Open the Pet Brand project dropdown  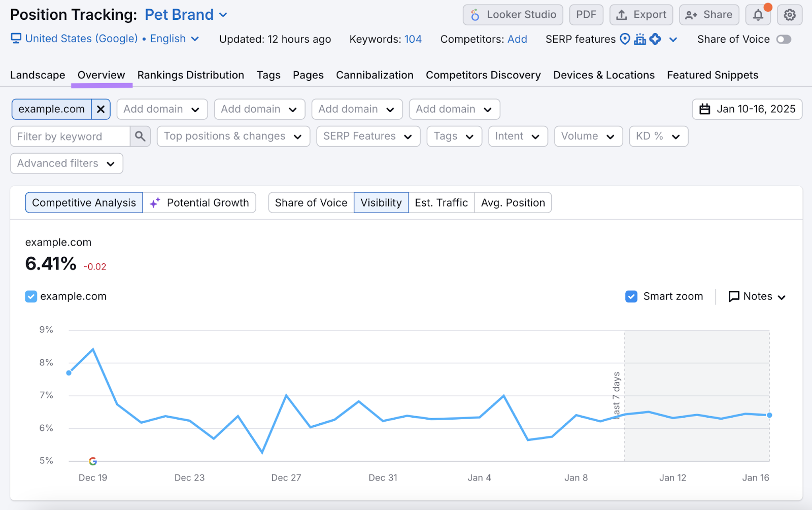(x=186, y=15)
